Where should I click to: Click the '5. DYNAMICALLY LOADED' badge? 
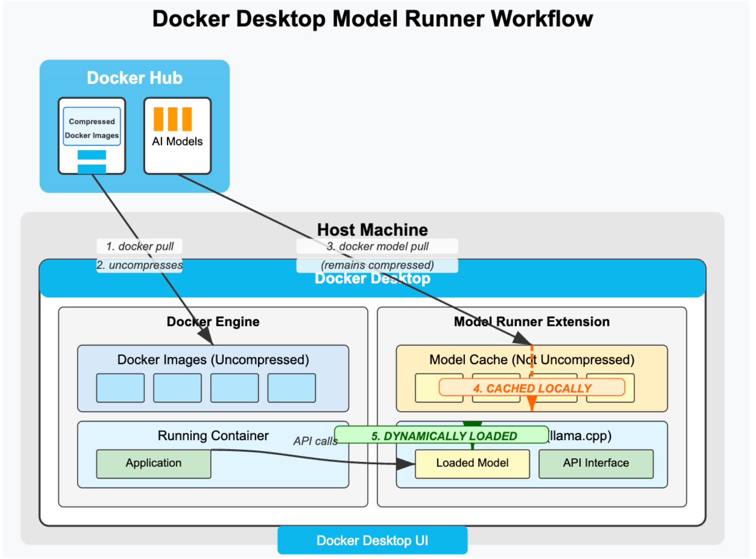coord(442,435)
